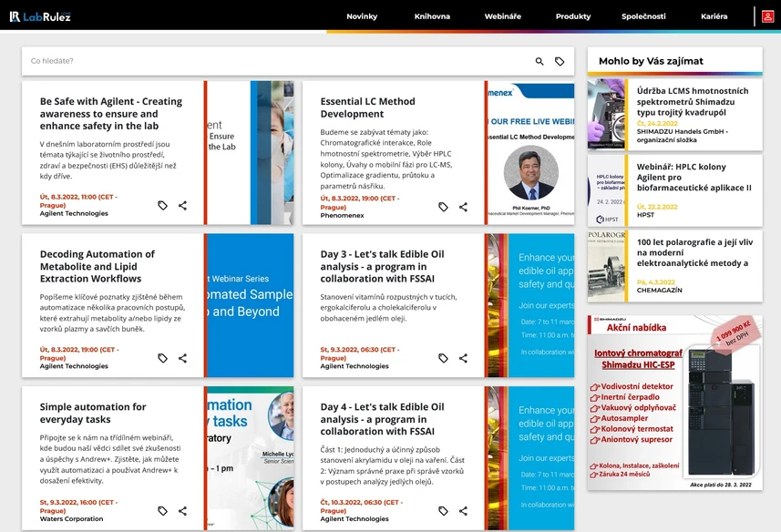Click the Decoding Automation blue banner image
This screenshot has width=781, height=532.
250,305
